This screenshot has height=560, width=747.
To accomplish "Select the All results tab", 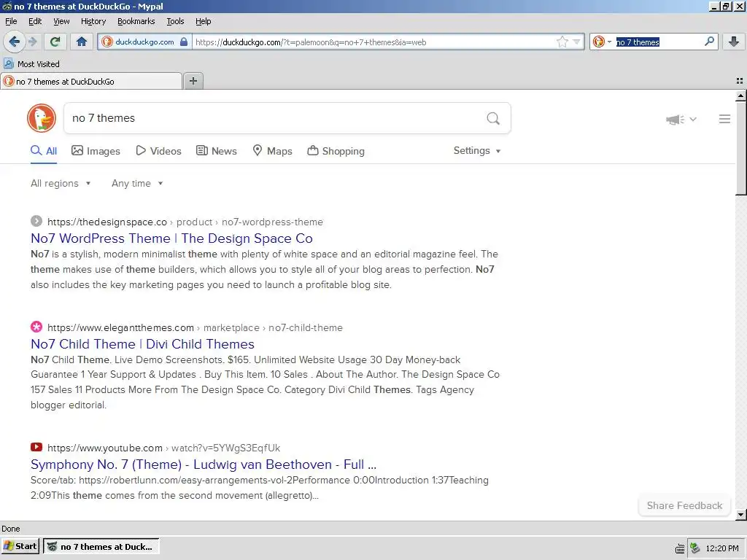I will pos(44,151).
